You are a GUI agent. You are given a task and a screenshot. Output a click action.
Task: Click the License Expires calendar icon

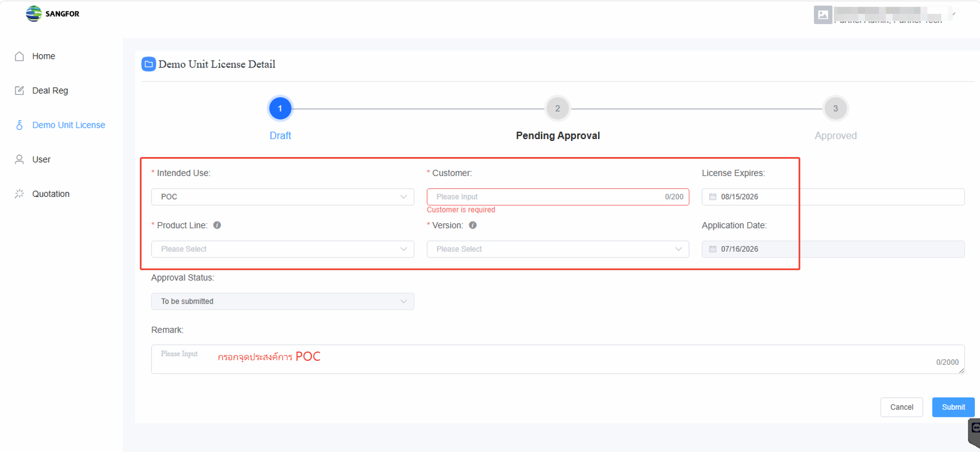pyautogui.click(x=712, y=197)
